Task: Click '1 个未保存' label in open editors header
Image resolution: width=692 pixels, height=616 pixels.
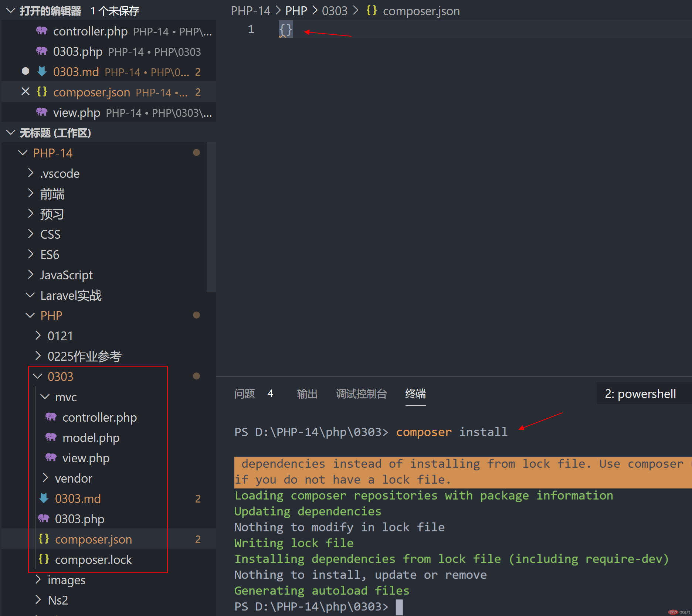Action: coord(115,11)
